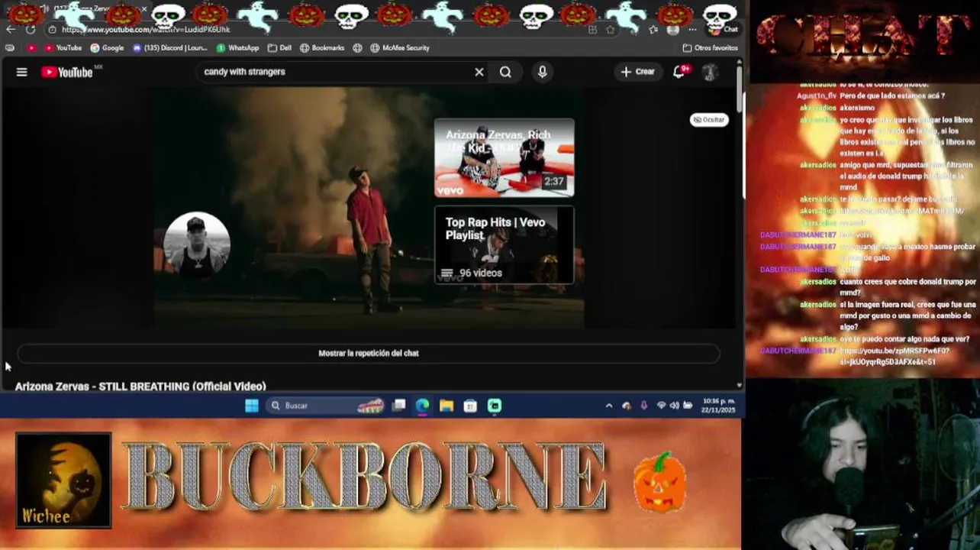Viewport: 980px width, 550px height.
Task: Open the battery tray icon
Action: pyautogui.click(x=688, y=406)
